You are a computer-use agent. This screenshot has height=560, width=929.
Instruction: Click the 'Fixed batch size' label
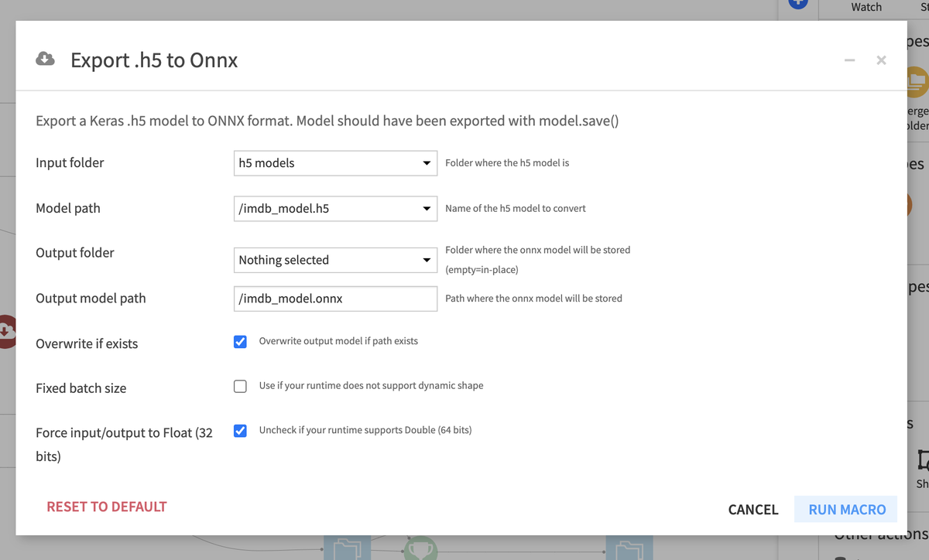coord(81,388)
